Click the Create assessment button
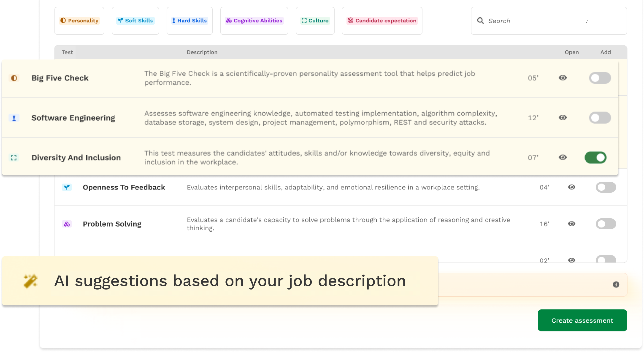This screenshot has height=352, width=644. coord(582,320)
